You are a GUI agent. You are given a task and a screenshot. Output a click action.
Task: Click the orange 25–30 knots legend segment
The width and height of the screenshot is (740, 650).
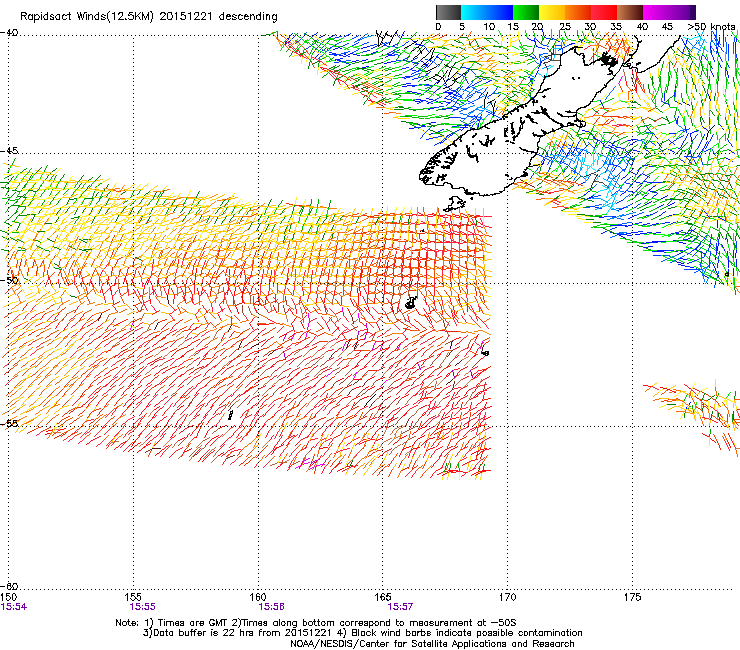click(578, 12)
